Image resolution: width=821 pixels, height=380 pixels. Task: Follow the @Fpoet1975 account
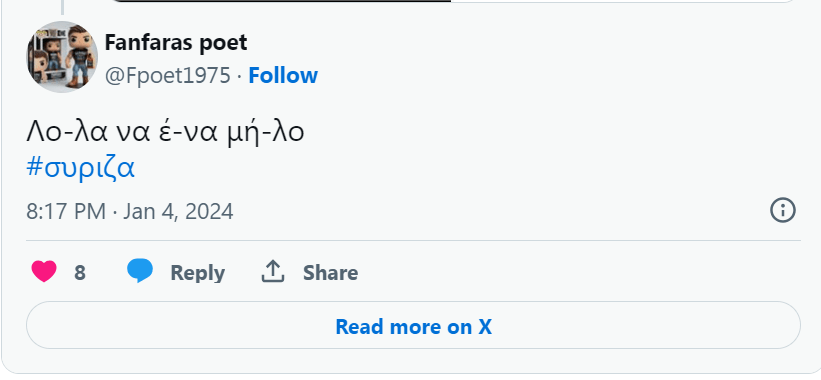point(283,75)
